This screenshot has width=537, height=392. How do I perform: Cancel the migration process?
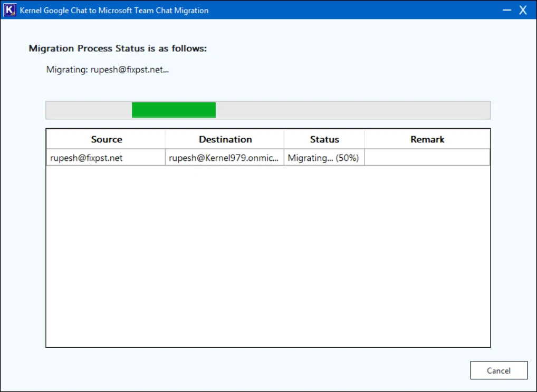click(x=498, y=370)
